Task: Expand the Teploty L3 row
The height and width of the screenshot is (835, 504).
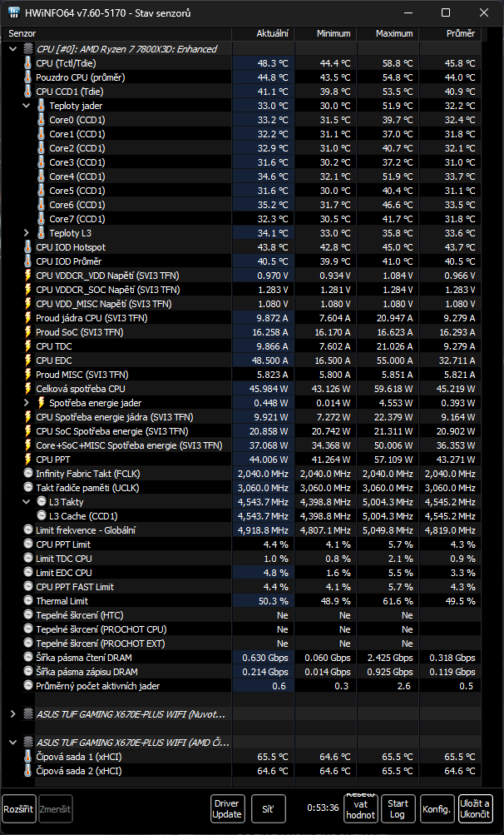Action: pyautogui.click(x=26, y=233)
